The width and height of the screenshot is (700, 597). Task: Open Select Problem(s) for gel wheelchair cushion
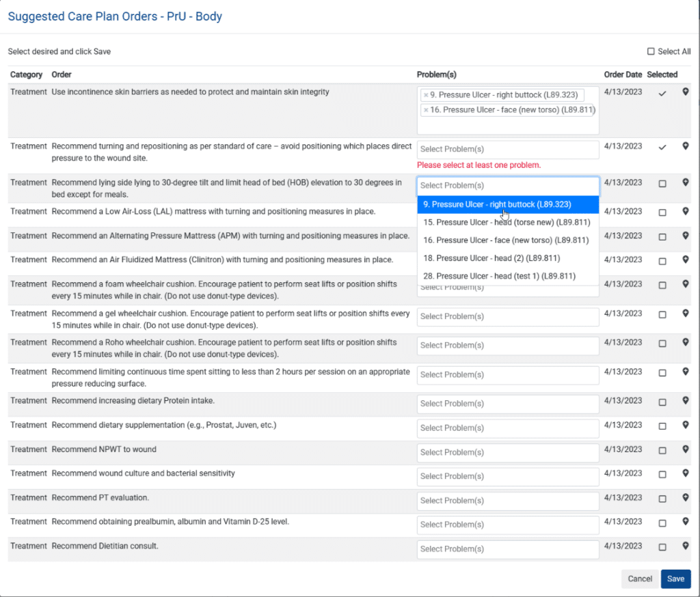click(x=508, y=317)
